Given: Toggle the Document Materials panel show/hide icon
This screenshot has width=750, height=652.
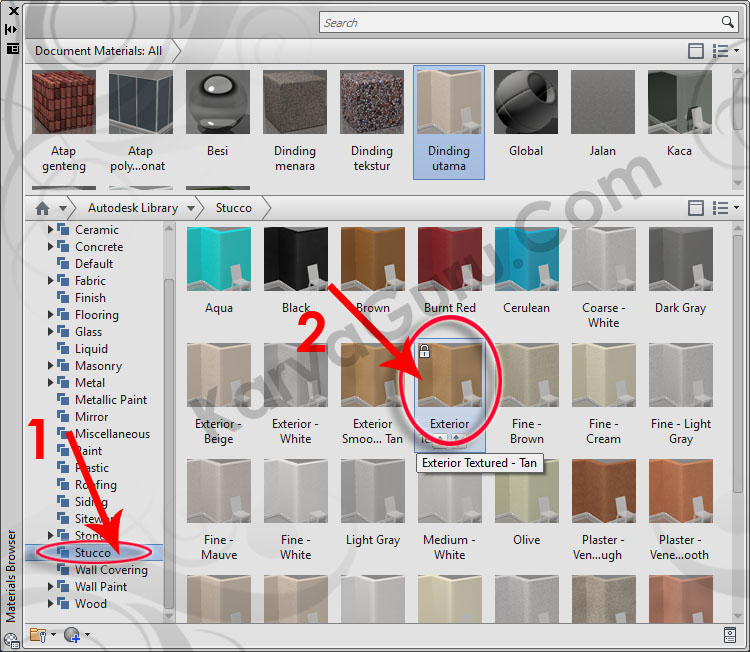Looking at the screenshot, I should pos(696,50).
